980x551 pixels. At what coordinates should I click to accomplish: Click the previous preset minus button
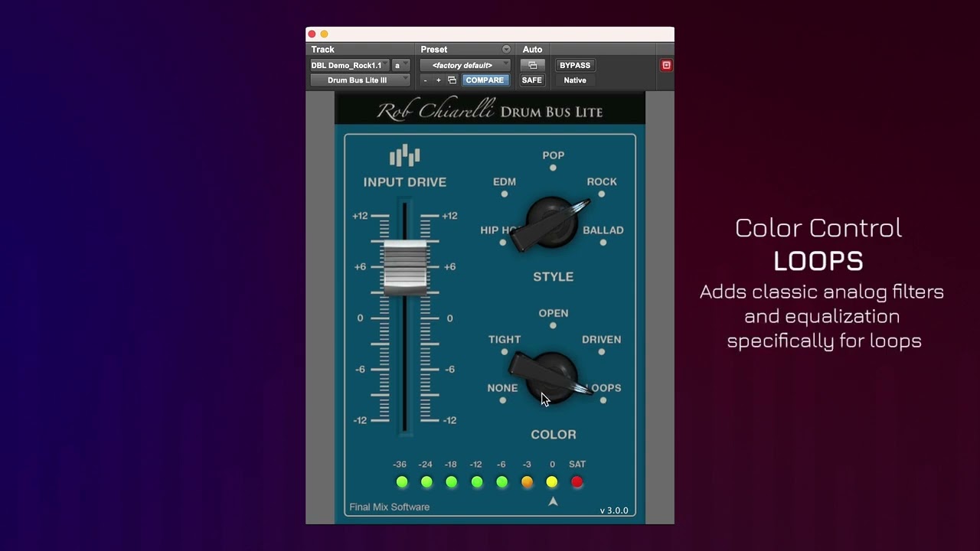click(x=426, y=80)
